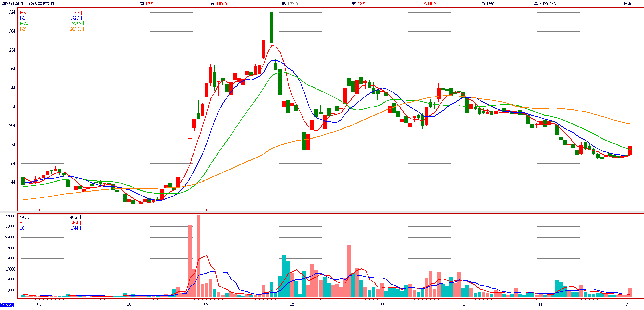Click the date 2024/12/03 in header
This screenshot has width=644, height=310.
pos(12,4)
